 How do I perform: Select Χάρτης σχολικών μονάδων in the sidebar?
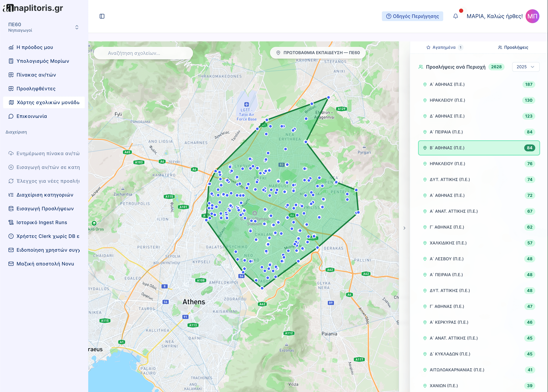coord(44,103)
